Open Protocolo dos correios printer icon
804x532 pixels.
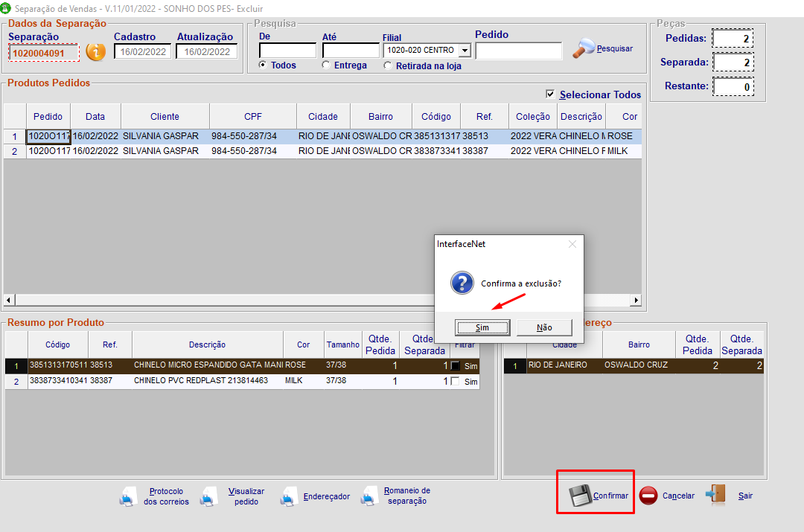coord(129,497)
